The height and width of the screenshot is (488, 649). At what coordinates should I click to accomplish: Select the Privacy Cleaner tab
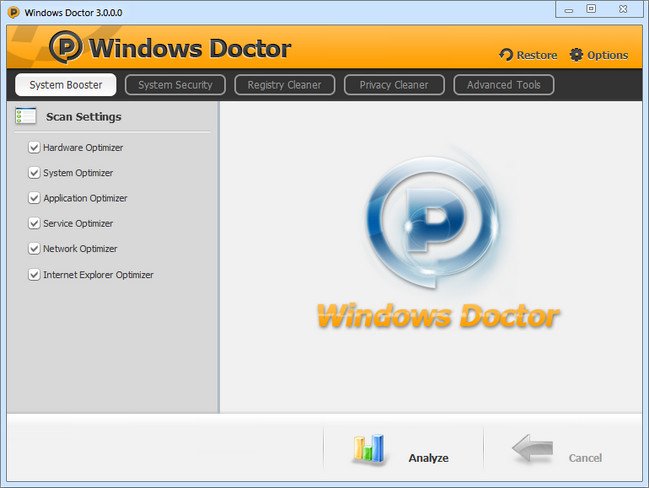394,85
